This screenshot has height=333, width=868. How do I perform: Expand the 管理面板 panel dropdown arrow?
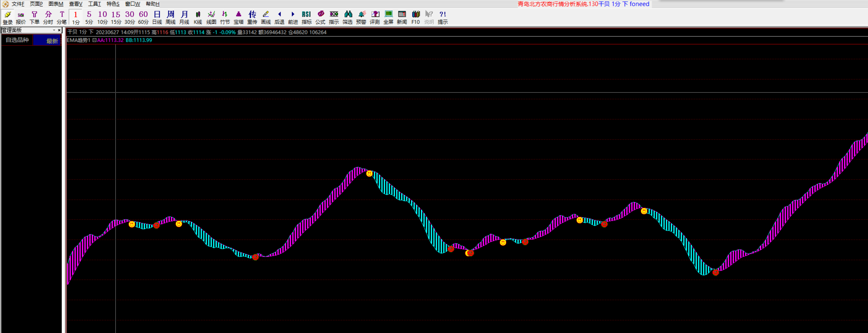54,30
